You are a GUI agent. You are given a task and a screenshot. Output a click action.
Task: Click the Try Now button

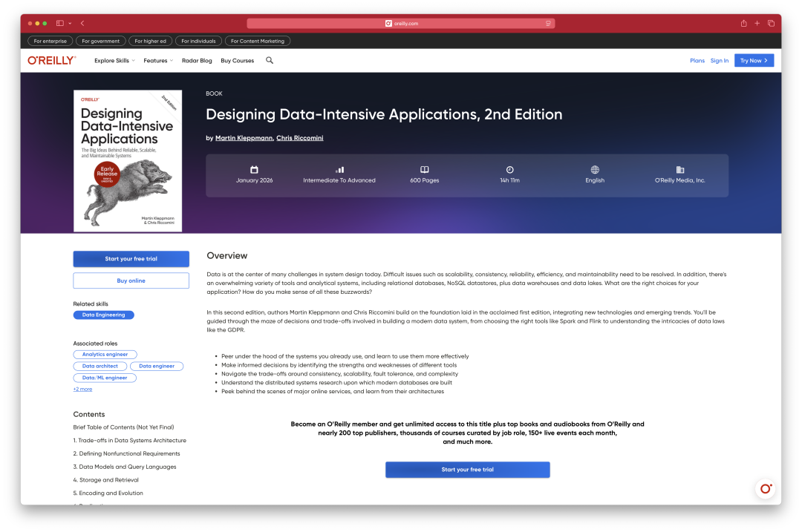pos(754,60)
